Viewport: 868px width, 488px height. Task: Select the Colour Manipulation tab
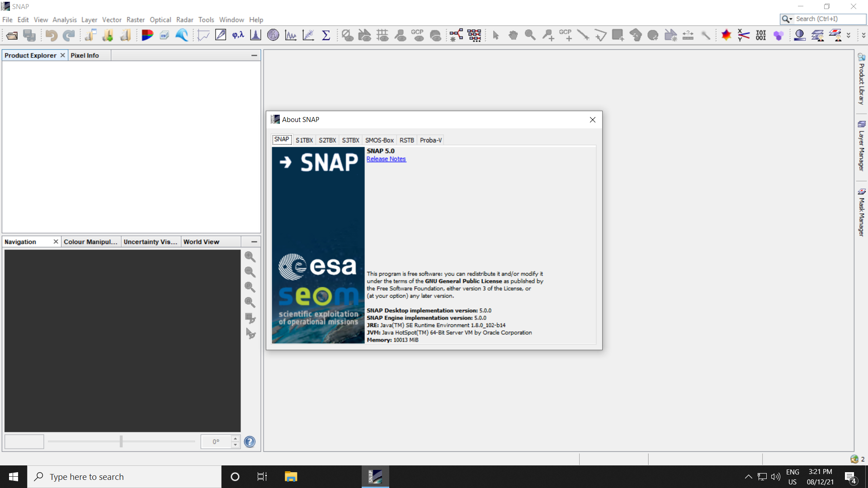tap(90, 242)
